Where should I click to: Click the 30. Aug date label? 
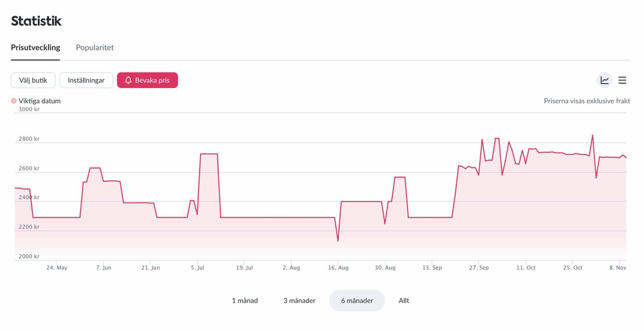coord(385,268)
